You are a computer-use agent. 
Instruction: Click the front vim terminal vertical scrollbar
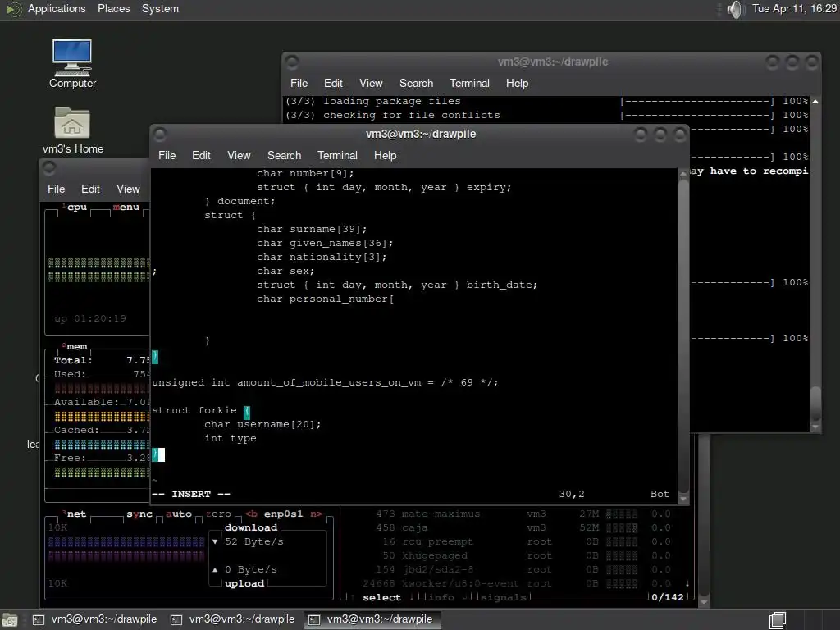coord(683,335)
